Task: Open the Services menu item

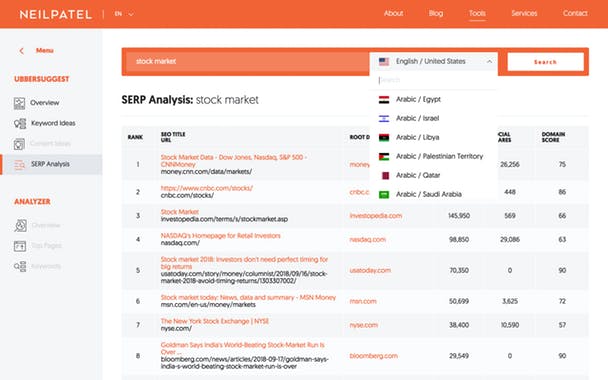Action: point(524,14)
